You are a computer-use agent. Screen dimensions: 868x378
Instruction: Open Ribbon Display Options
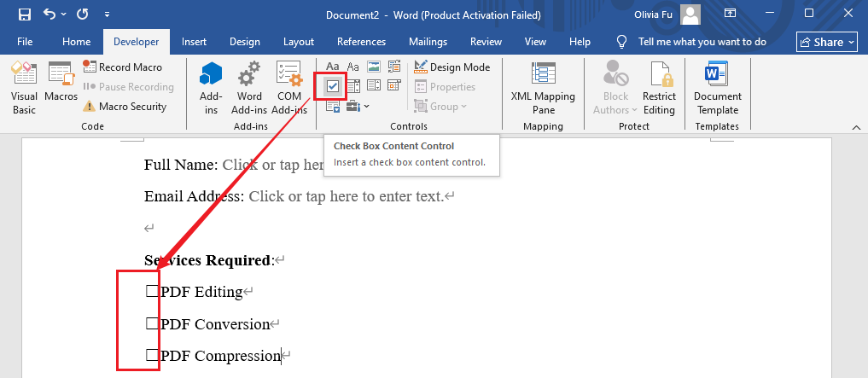coord(731,14)
